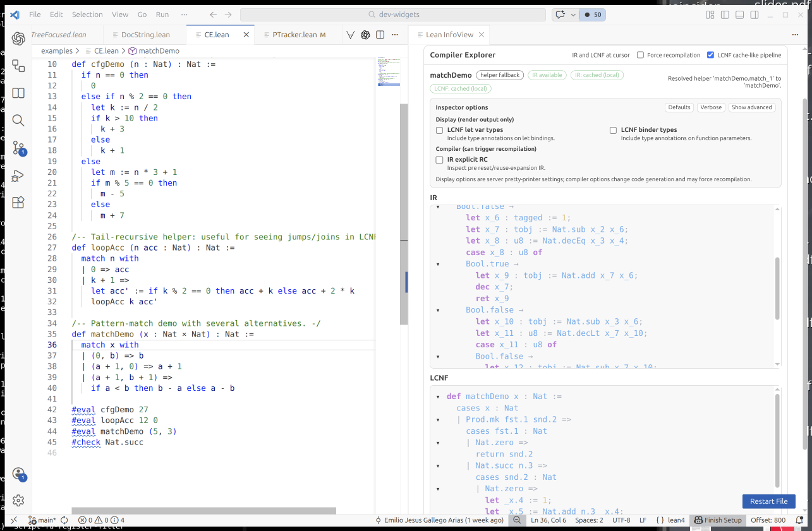Open the Accounts icon in activity bar
This screenshot has height=531, width=812.
coord(18,474)
